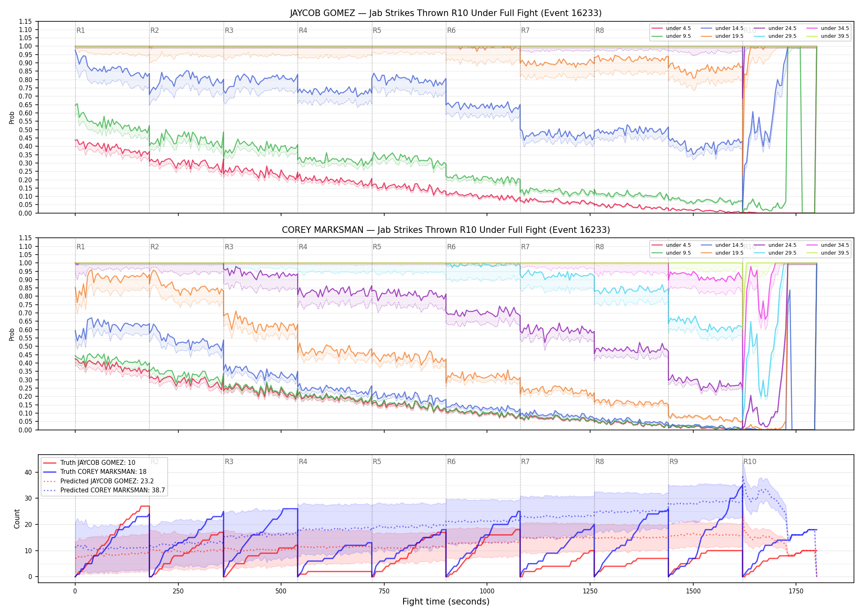
Task: Click the 'Prob' y-axis label of Gomez chart
Action: coord(12,118)
